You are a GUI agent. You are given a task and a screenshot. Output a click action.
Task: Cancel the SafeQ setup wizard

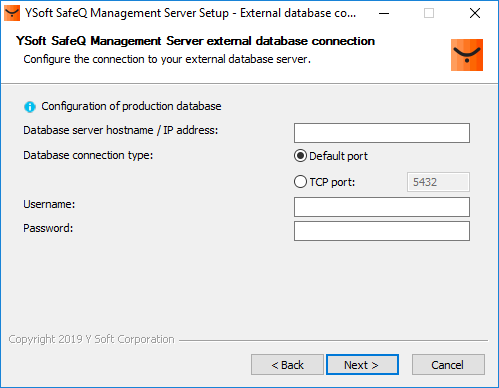[x=448, y=365]
